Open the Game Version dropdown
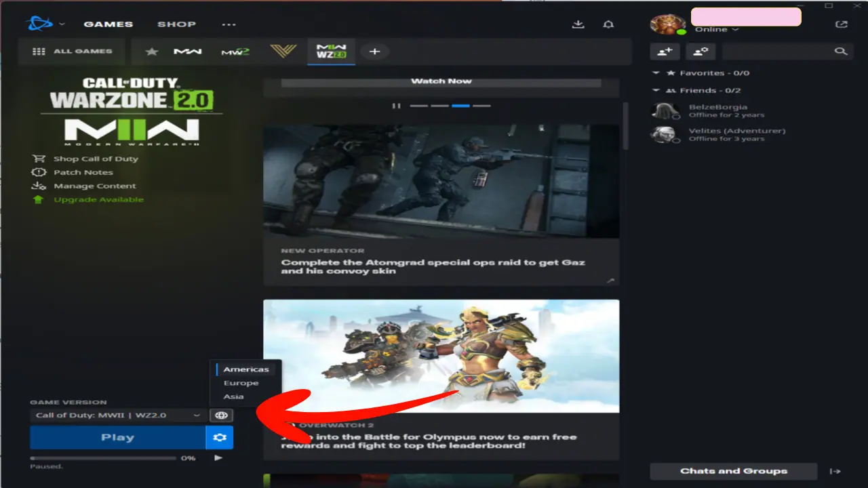This screenshot has height=488, width=868. click(x=118, y=415)
